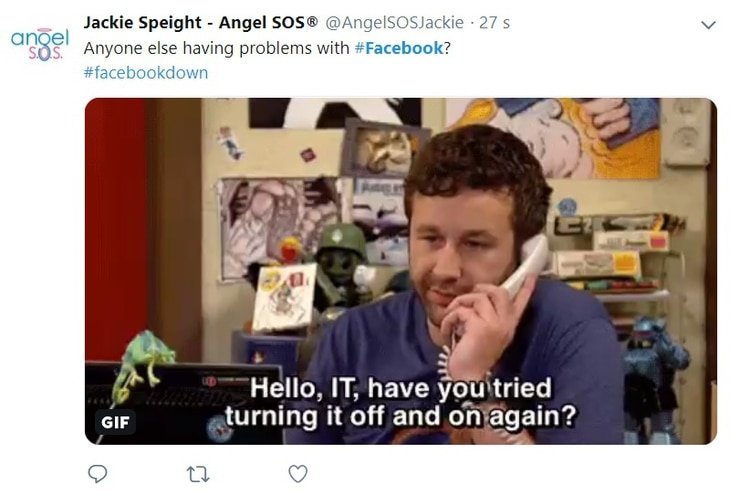
Task: Open the tweet options chevron menu
Action: 708,25
